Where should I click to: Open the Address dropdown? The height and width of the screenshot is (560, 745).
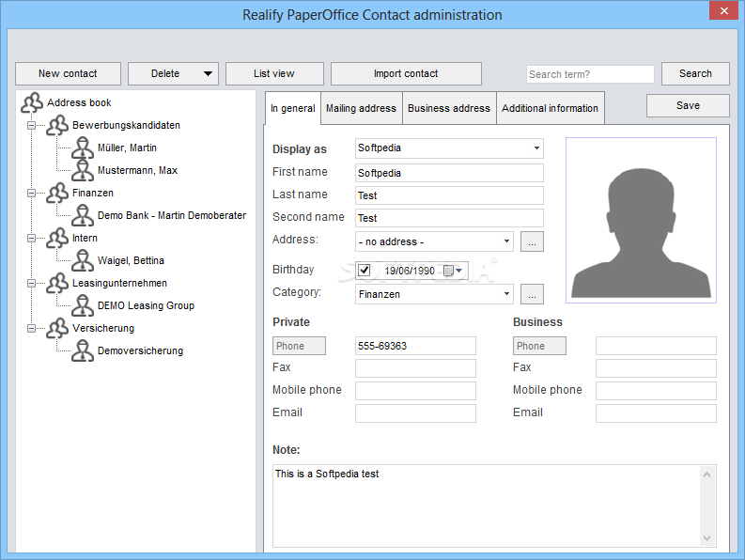506,241
